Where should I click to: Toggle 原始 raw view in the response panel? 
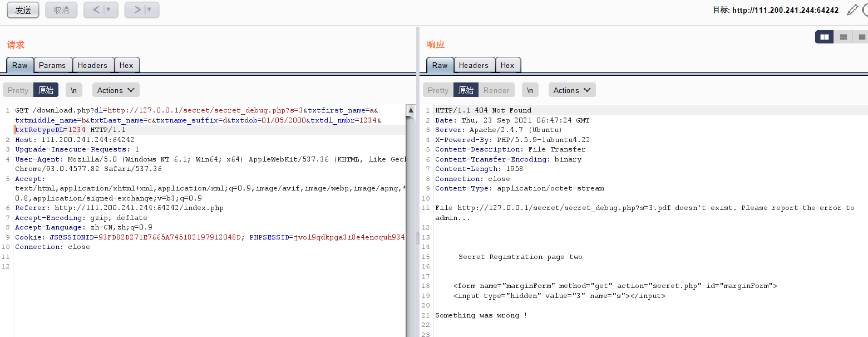[x=466, y=90]
